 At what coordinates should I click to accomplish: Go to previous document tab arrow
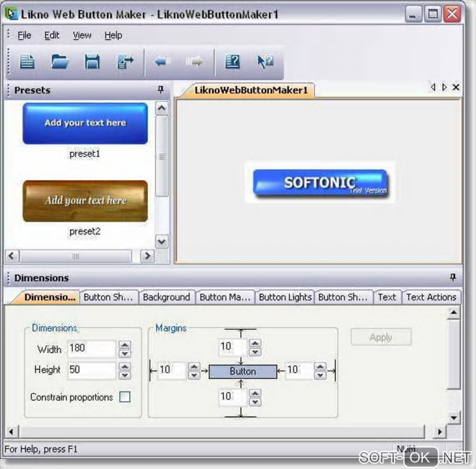point(433,87)
